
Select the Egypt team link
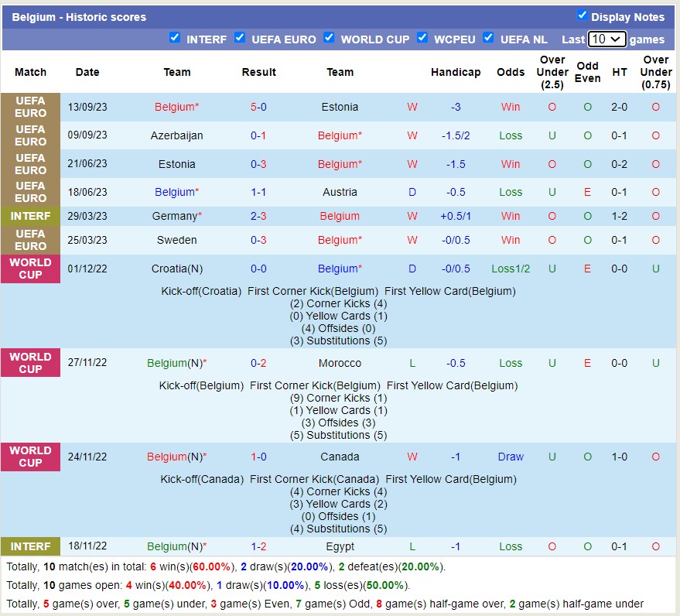pyautogui.click(x=340, y=546)
